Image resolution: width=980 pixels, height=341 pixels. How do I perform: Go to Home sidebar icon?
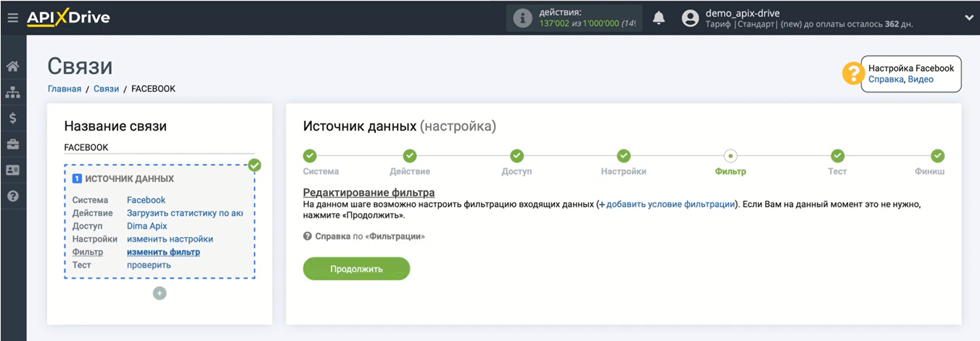point(12,67)
